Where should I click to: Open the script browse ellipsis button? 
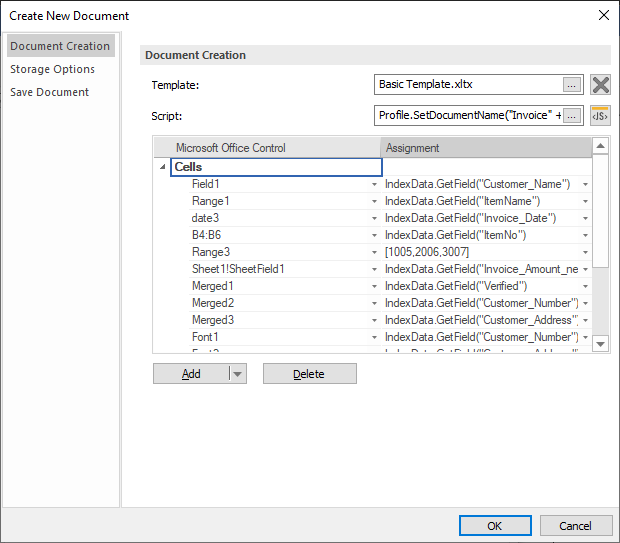[572, 116]
